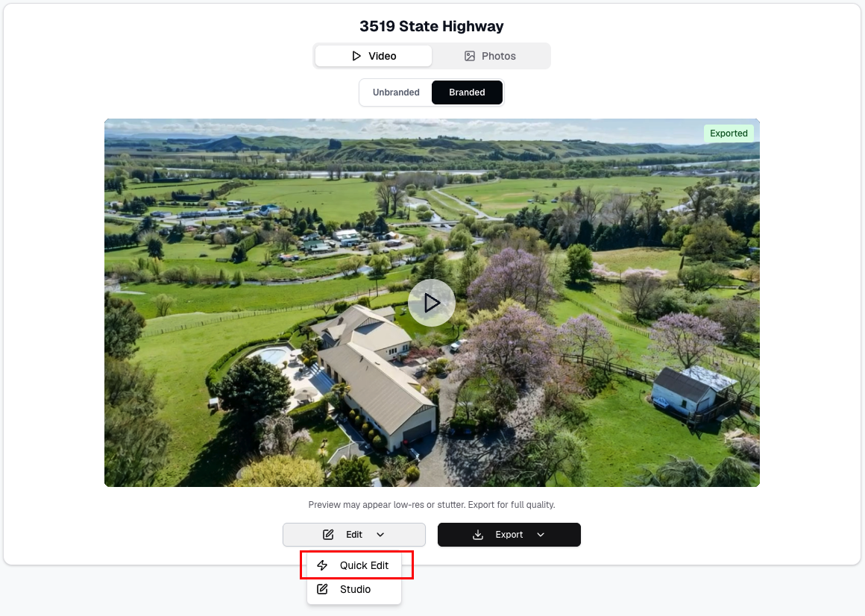Click the aerial property video thumbnail
The width and height of the screenshot is (865, 616).
(432, 303)
